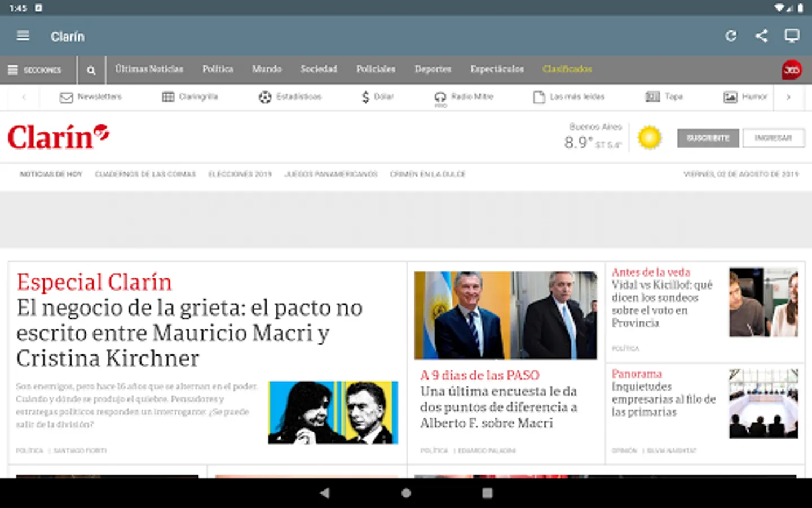The width and height of the screenshot is (812, 508).
Task: Reload the page with refresh icon
Action: pyautogui.click(x=731, y=36)
